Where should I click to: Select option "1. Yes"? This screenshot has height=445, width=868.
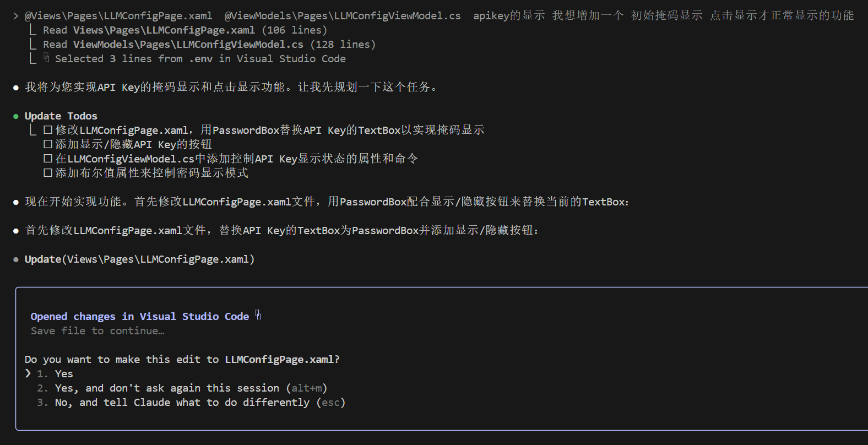click(x=63, y=373)
